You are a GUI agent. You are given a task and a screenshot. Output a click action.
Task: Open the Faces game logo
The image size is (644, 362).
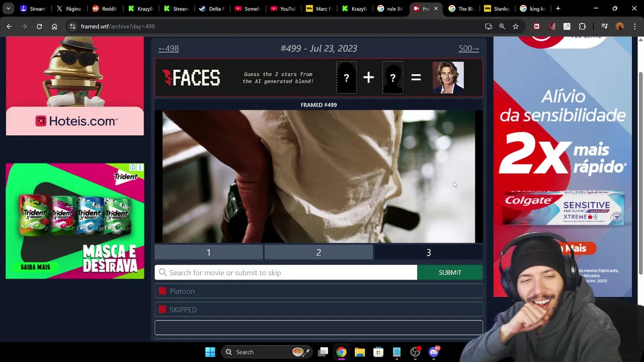(x=191, y=77)
